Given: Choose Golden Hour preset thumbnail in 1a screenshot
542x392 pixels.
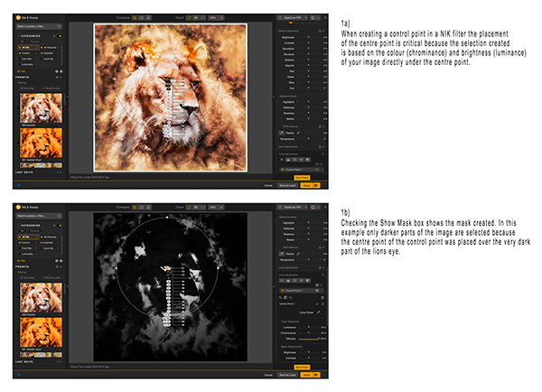Looking at the screenshot, I should pyautogui.click(x=41, y=143).
